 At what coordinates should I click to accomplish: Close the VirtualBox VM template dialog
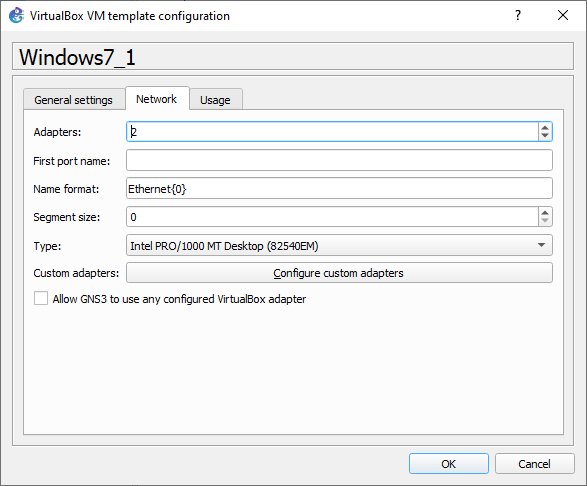coord(563,15)
